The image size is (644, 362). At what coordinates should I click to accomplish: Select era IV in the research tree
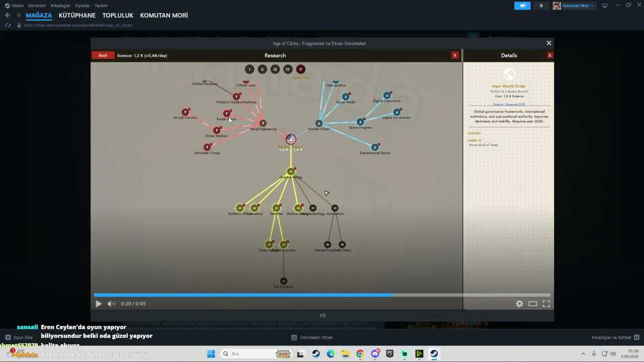point(288,69)
